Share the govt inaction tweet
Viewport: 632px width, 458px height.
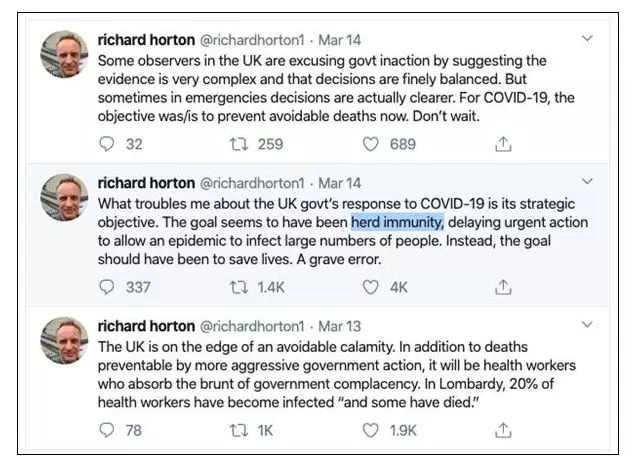pos(504,144)
